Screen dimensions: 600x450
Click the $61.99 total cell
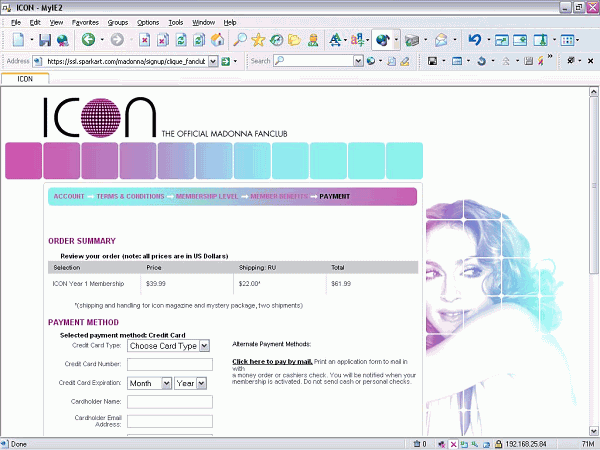[x=341, y=284]
